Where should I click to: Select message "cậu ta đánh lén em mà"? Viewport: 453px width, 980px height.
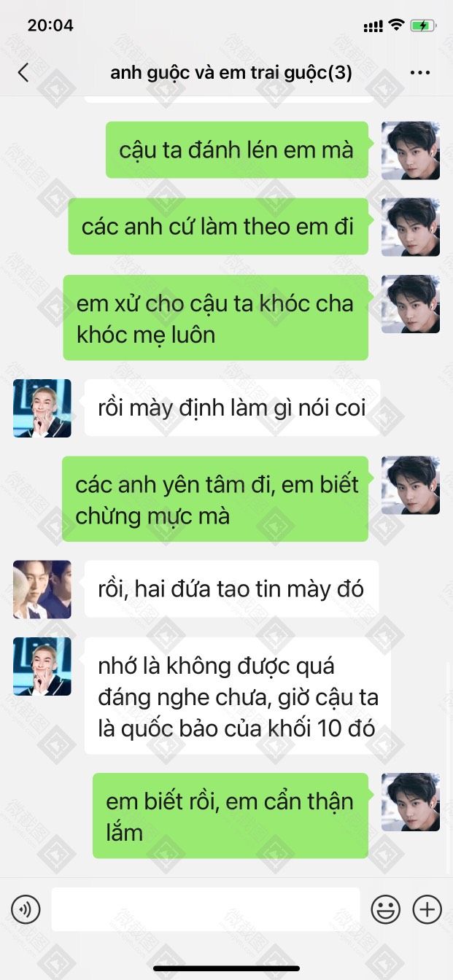(x=237, y=149)
